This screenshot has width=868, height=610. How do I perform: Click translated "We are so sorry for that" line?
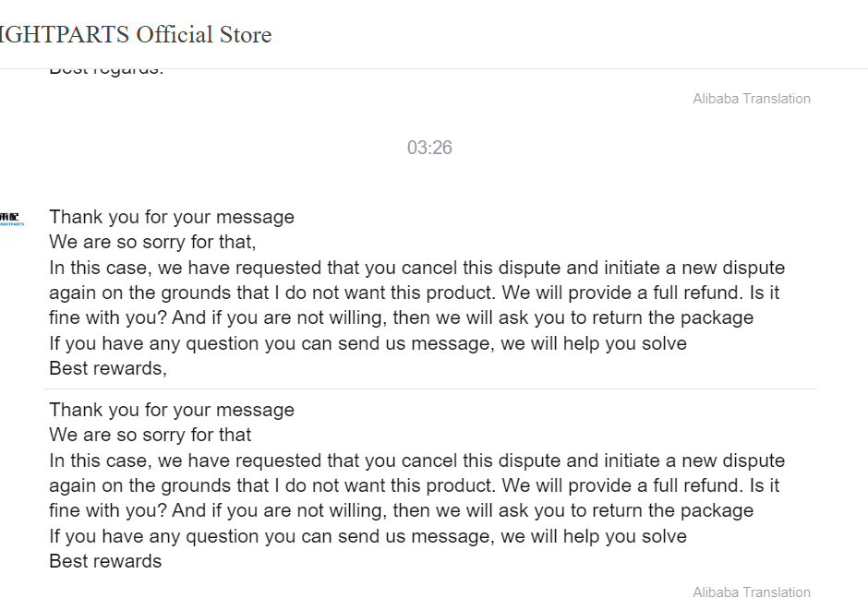(x=150, y=435)
